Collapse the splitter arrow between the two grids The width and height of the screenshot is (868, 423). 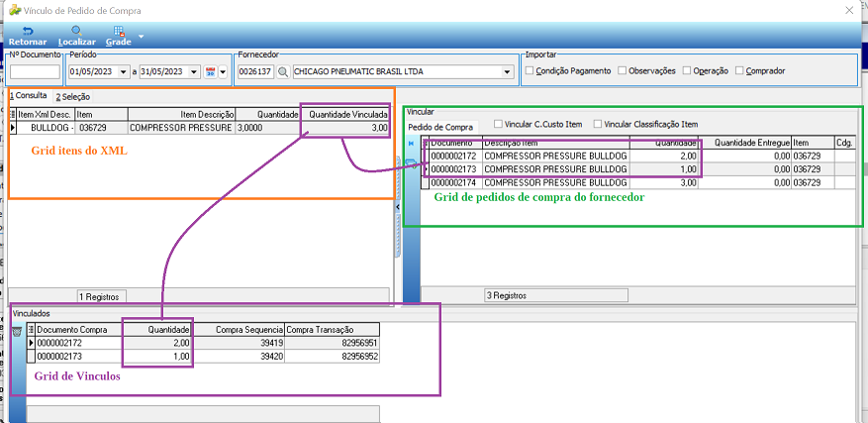pyautogui.click(x=398, y=206)
